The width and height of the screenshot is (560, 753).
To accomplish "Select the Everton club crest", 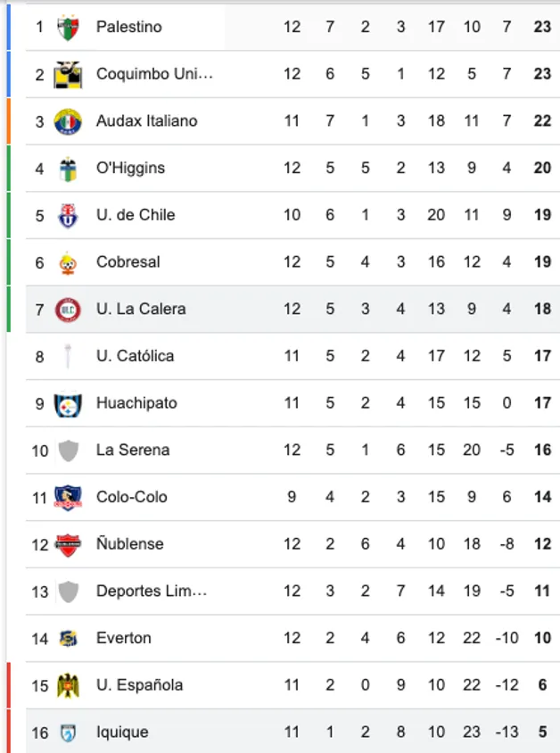I will pyautogui.click(x=62, y=638).
